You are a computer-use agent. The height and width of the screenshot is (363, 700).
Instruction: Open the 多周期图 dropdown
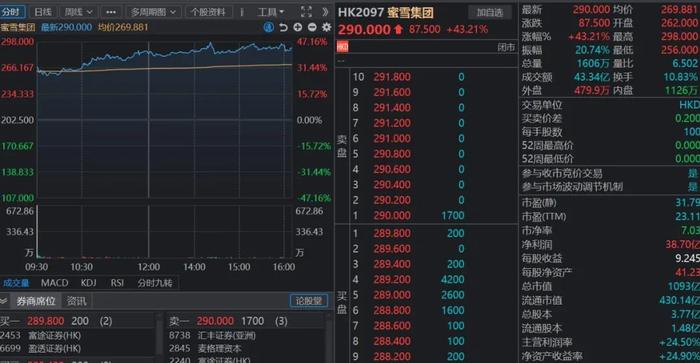tap(153, 12)
